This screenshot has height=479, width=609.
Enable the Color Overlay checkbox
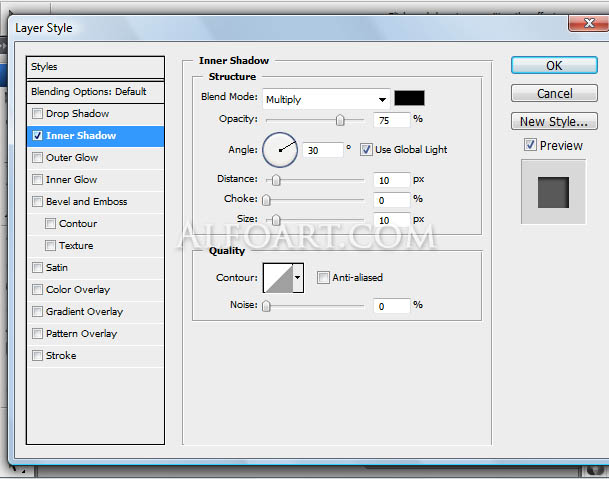[37, 289]
